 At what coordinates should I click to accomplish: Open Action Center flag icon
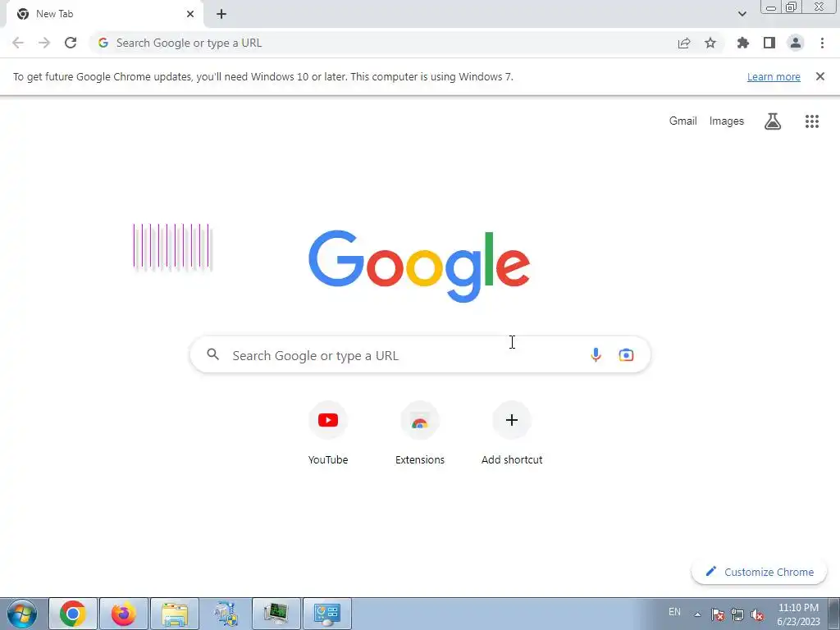pos(718,614)
